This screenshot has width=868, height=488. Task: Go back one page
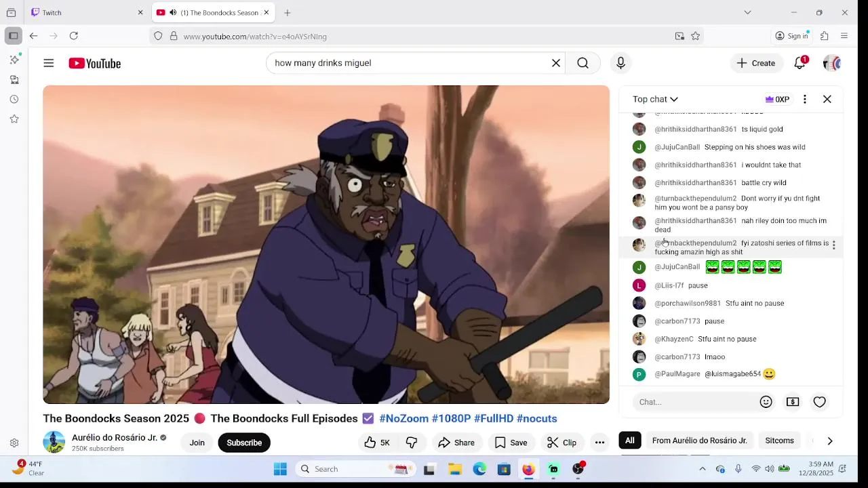[x=33, y=36]
